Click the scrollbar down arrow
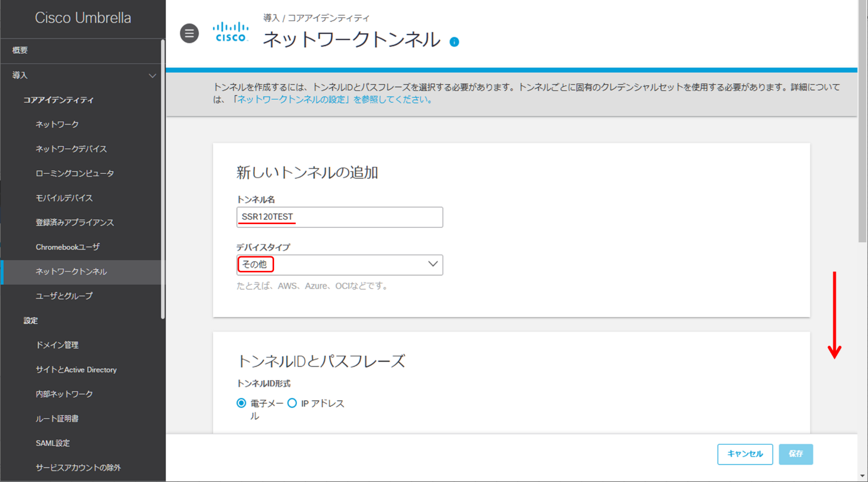The width and height of the screenshot is (868, 482). click(x=863, y=476)
